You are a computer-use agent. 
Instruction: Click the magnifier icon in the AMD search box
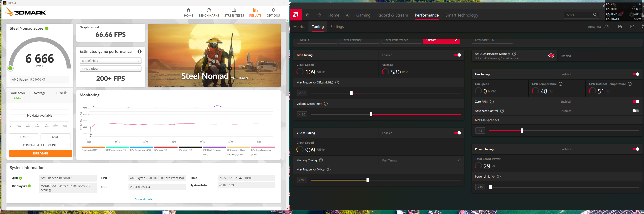(595, 15)
